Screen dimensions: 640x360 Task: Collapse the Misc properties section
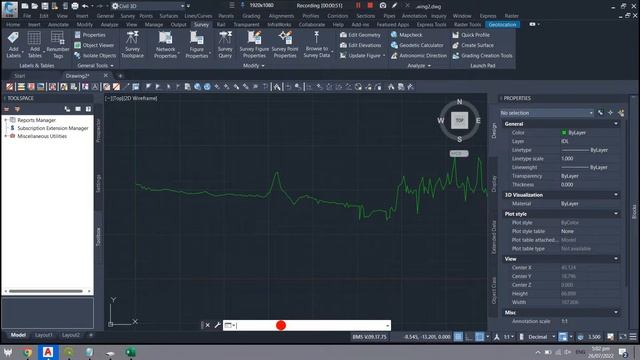tap(616, 312)
